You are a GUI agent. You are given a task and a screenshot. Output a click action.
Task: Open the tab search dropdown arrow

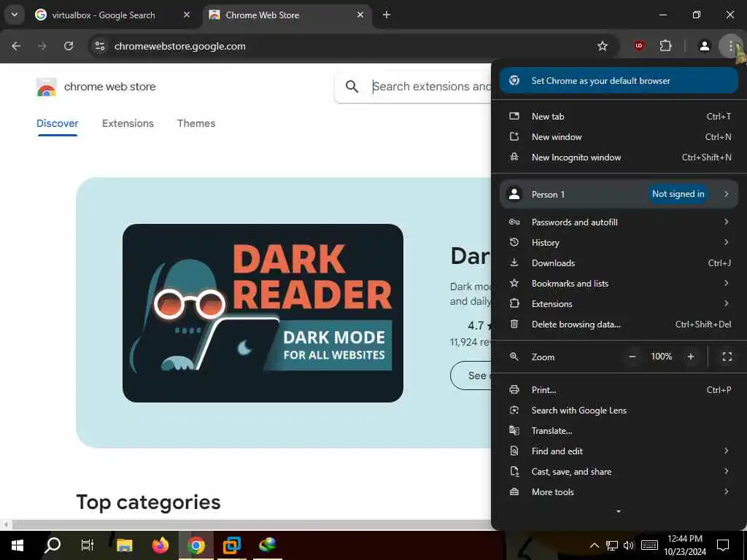coord(15,15)
